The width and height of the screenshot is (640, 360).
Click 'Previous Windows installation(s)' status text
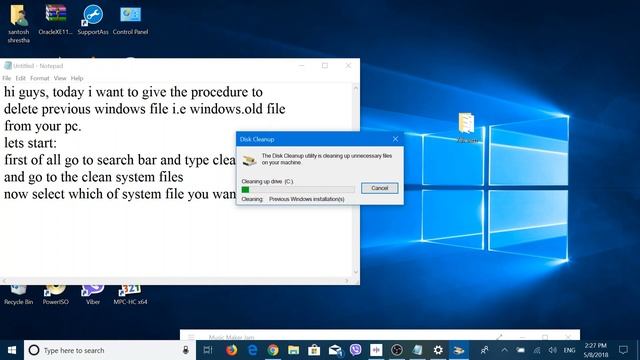(307, 199)
